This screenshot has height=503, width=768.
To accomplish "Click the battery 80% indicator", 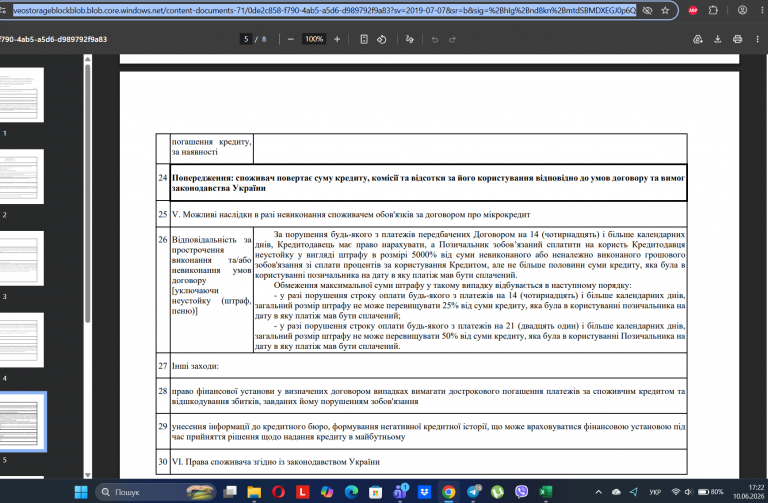I will [x=710, y=492].
